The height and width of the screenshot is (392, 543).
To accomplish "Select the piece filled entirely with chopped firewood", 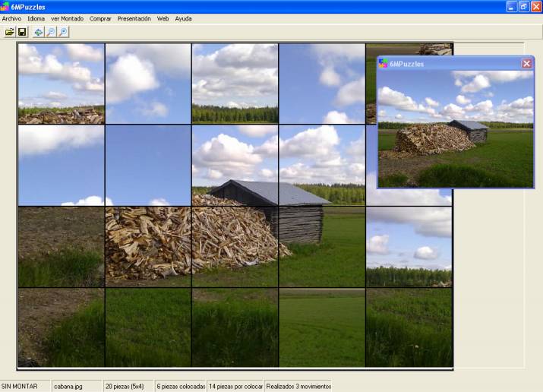I will 148,247.
